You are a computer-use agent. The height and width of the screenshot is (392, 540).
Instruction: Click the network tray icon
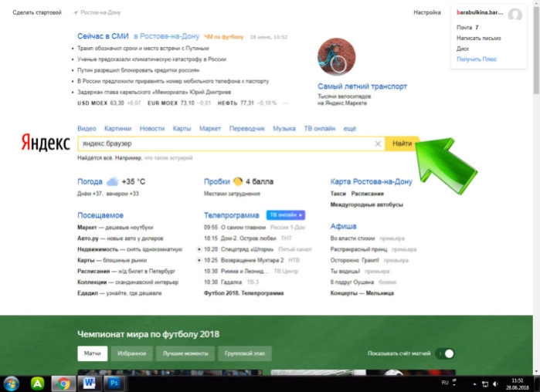pos(485,384)
